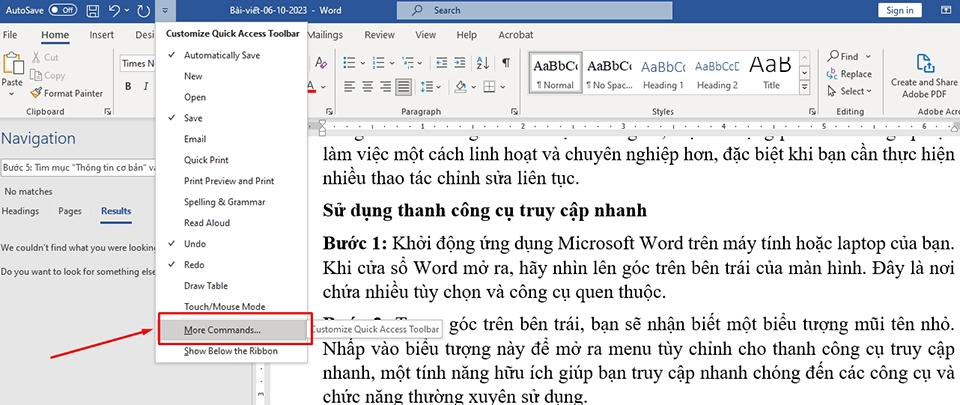Expand the Styles gallery More arrow
This screenshot has width=960, height=405.
pos(805,88)
